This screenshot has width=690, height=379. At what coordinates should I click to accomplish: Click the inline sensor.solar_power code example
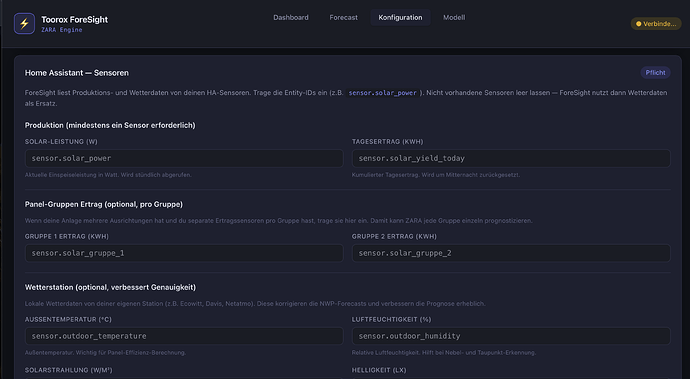382,93
